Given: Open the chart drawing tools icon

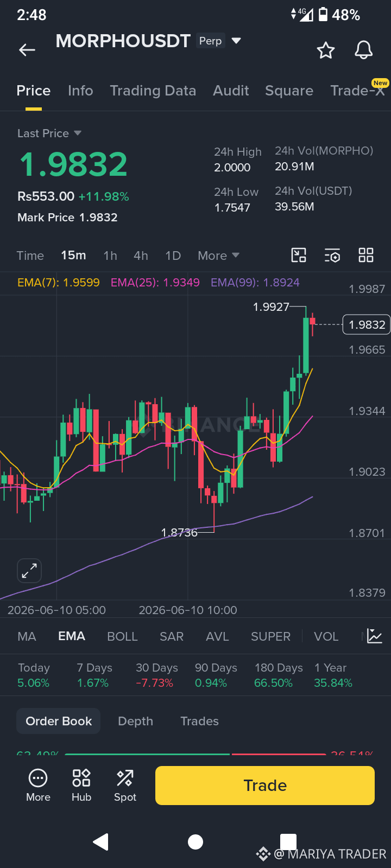Looking at the screenshot, I should [x=299, y=255].
